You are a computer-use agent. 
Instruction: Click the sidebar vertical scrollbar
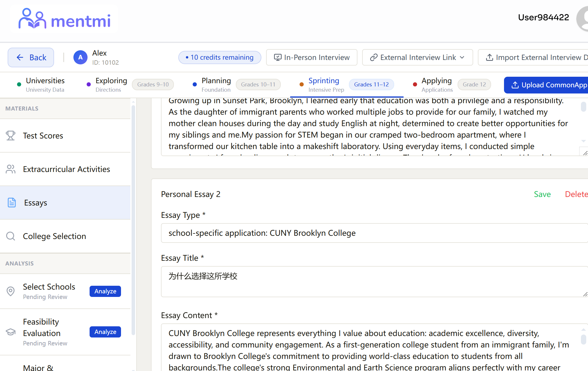click(x=133, y=220)
